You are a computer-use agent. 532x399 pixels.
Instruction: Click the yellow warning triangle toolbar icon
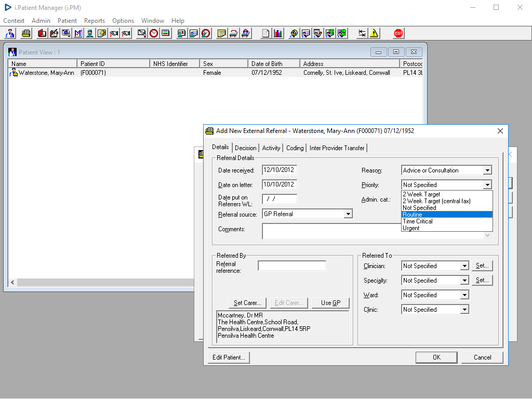click(374, 33)
